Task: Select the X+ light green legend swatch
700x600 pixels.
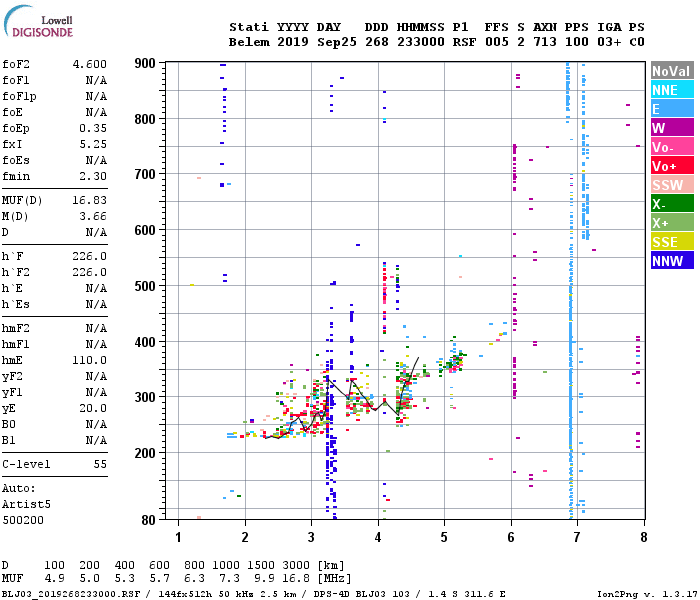Action: [x=672, y=223]
